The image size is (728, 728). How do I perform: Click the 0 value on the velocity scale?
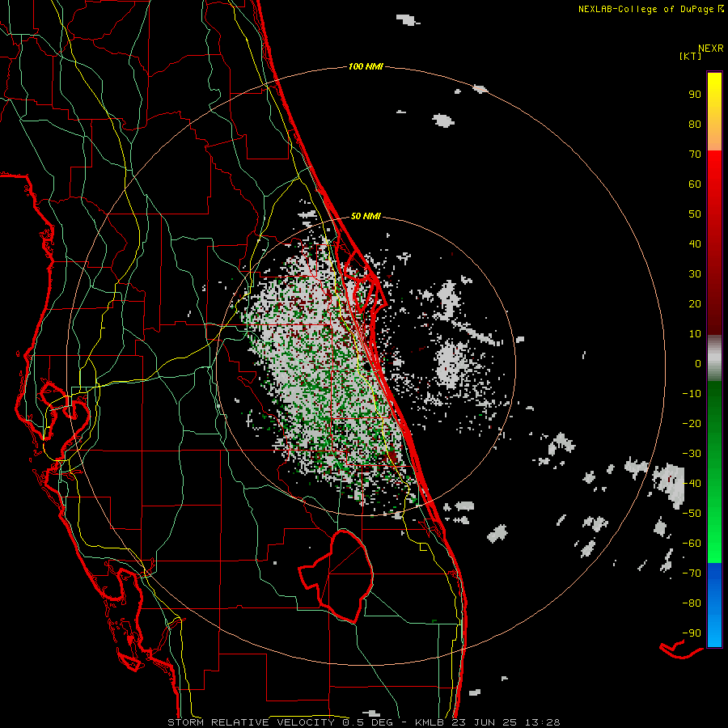point(698,364)
